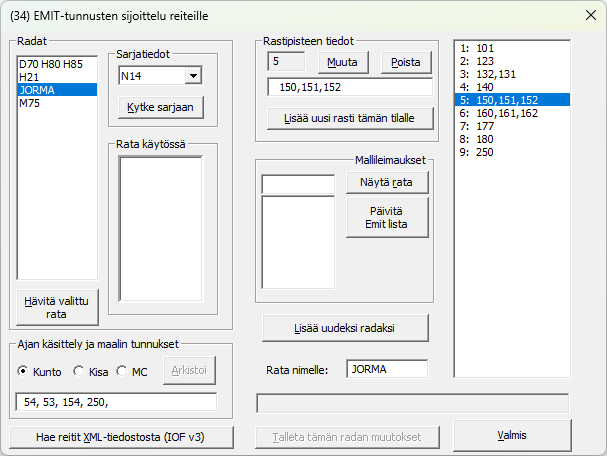Viewport: 607px width, 456px height.
Task: Select control row 6: 160,161,162
Action: point(499,113)
